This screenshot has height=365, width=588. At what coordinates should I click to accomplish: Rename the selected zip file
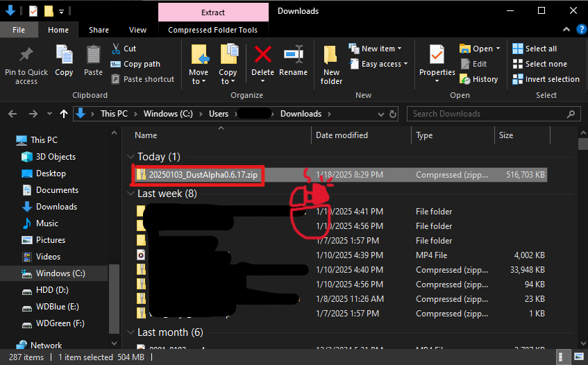click(293, 60)
